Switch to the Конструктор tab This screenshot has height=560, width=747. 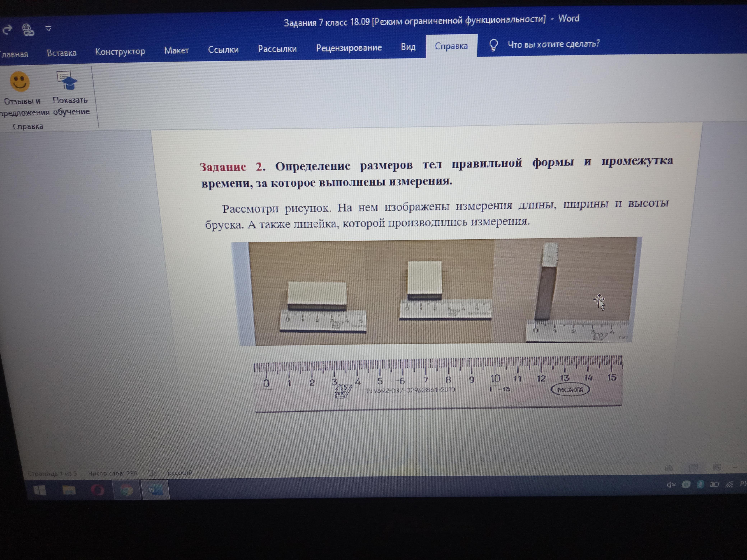point(120,52)
